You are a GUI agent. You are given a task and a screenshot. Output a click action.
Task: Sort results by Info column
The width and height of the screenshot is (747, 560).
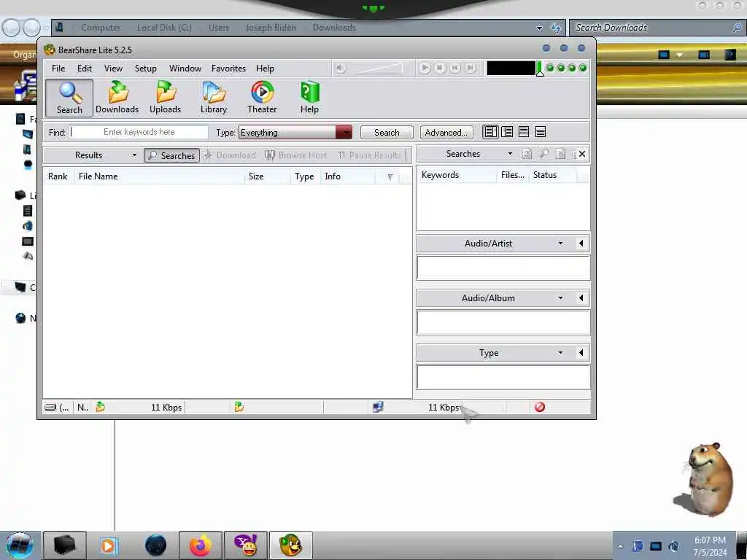348,176
